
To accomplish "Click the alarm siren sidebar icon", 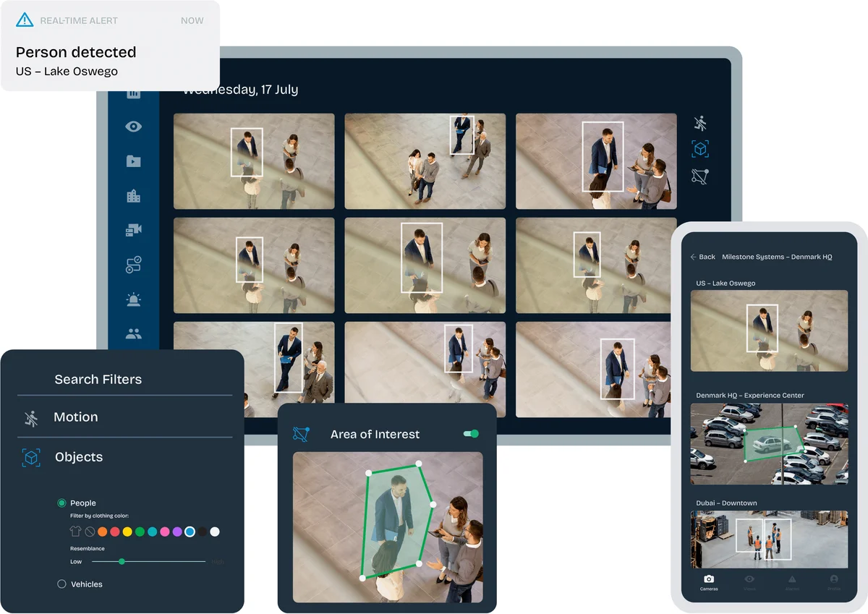I will pyautogui.click(x=133, y=299).
